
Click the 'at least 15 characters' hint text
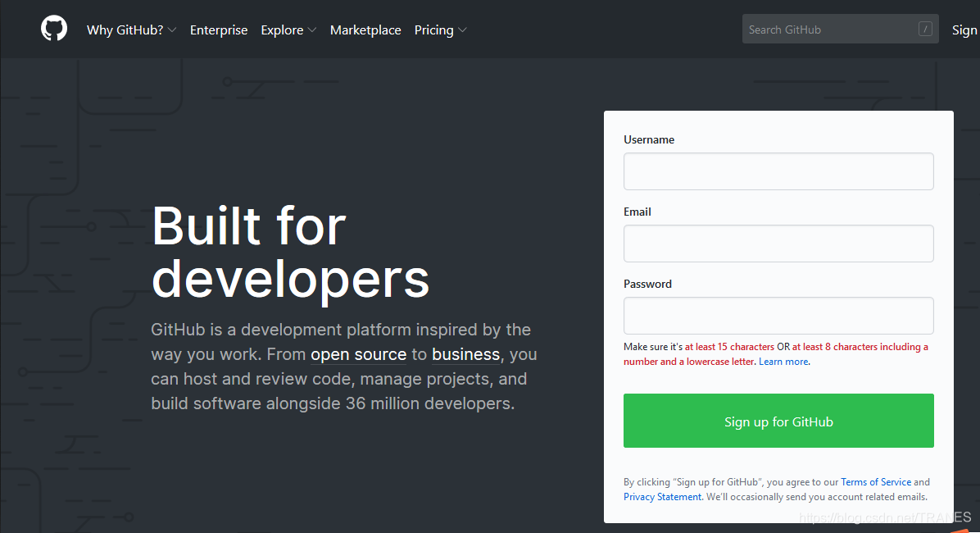click(x=729, y=347)
